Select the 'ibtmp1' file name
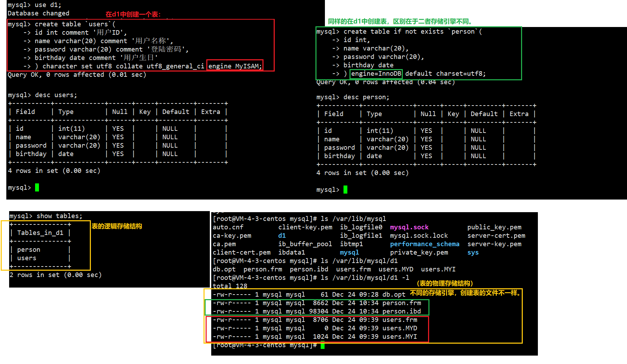Image resolution: width=627 pixels, height=364 pixels. [352, 244]
